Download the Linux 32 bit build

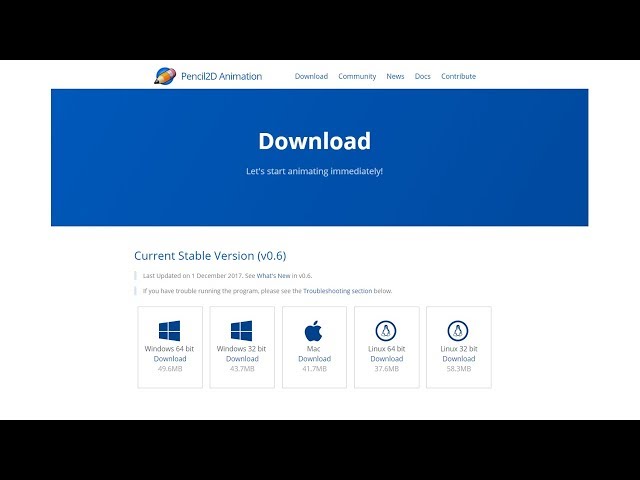[x=459, y=359]
